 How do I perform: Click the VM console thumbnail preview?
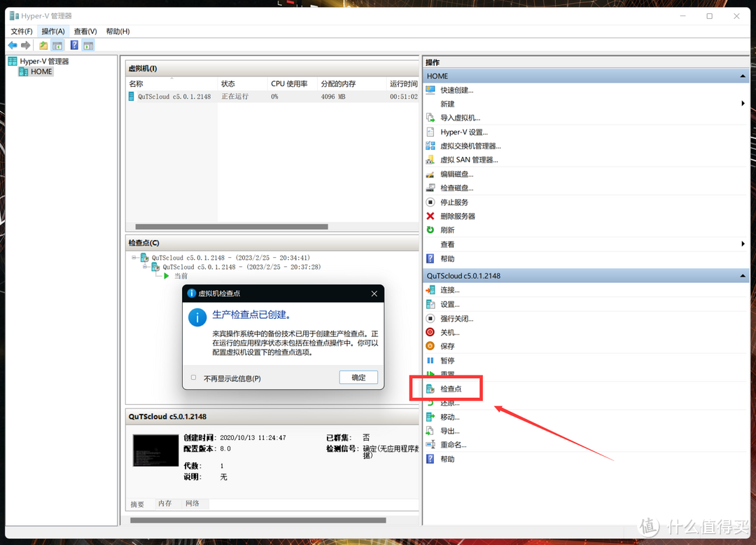click(x=155, y=450)
